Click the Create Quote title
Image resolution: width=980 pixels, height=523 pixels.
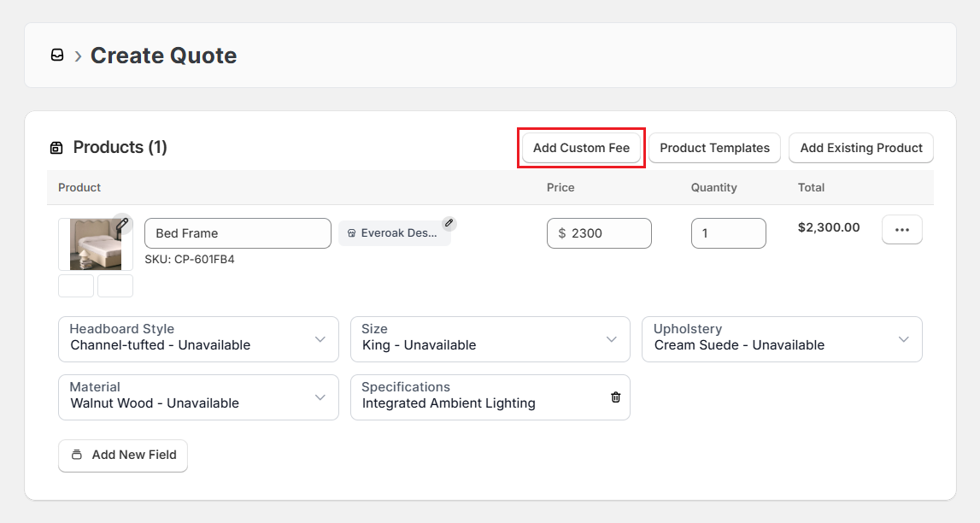coord(164,56)
